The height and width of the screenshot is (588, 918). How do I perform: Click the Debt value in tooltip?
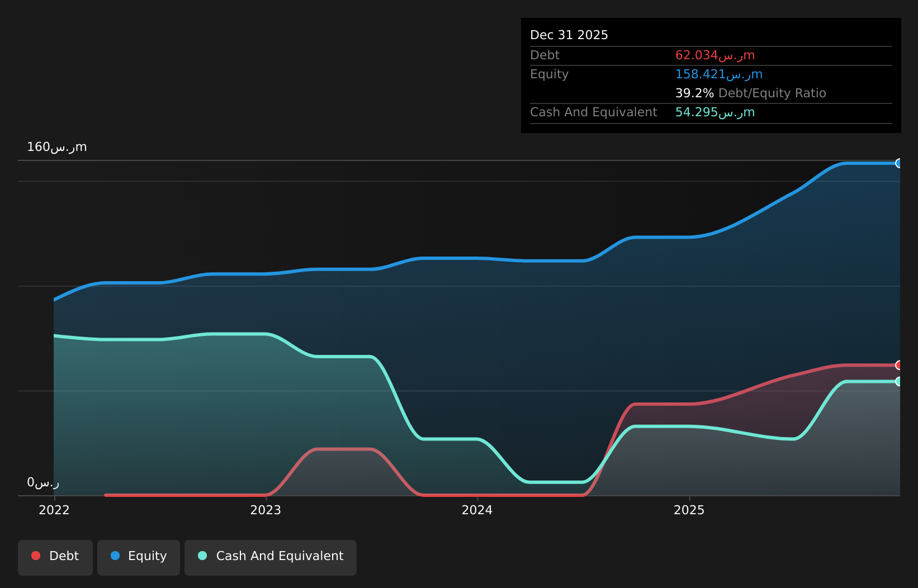[x=715, y=55]
